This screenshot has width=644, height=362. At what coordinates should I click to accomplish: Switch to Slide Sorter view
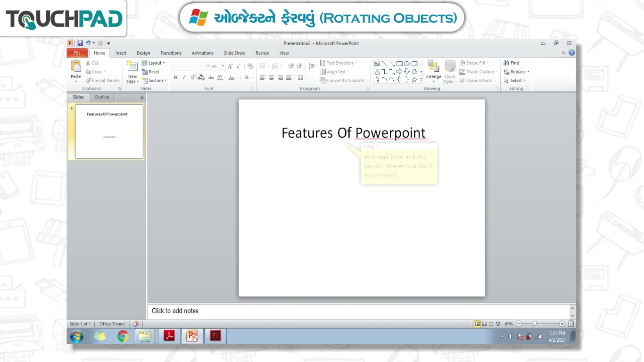(484, 324)
